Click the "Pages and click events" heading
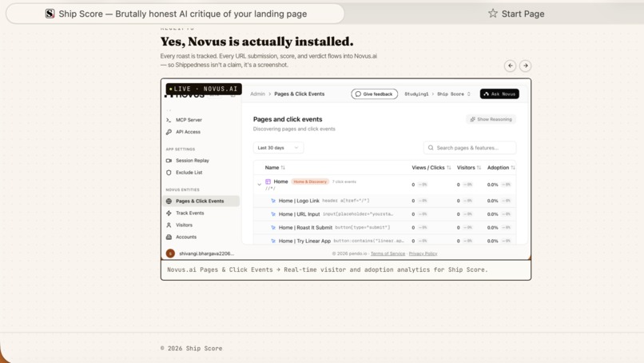This screenshot has width=644, height=363. pyautogui.click(x=288, y=119)
